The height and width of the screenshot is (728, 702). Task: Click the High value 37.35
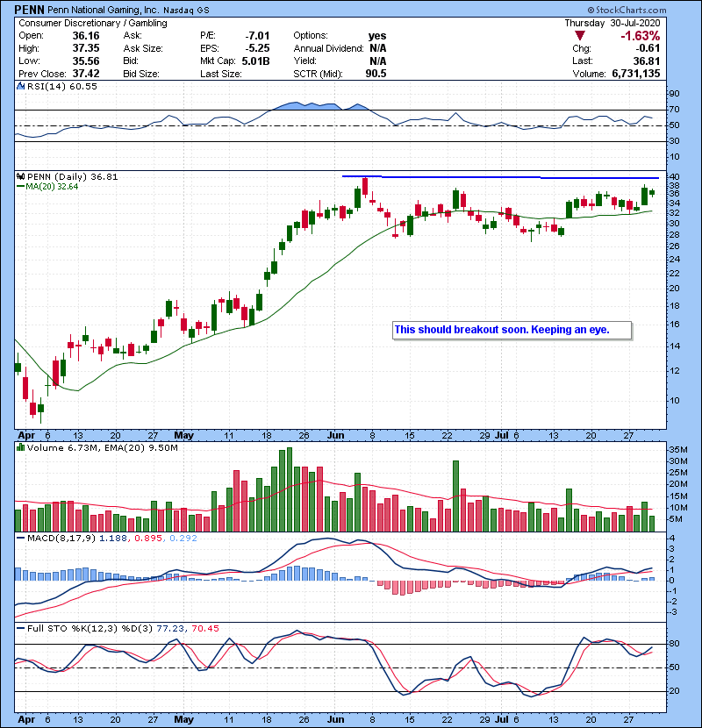tap(86, 48)
